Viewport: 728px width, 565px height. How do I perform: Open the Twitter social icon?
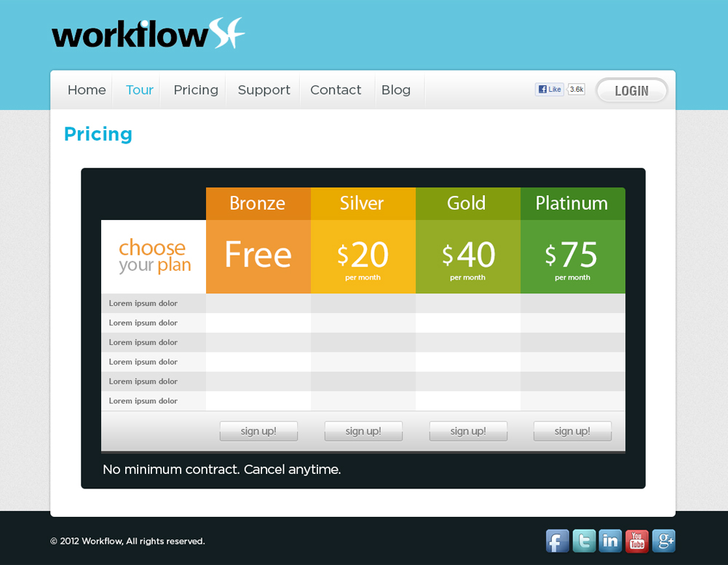584,541
